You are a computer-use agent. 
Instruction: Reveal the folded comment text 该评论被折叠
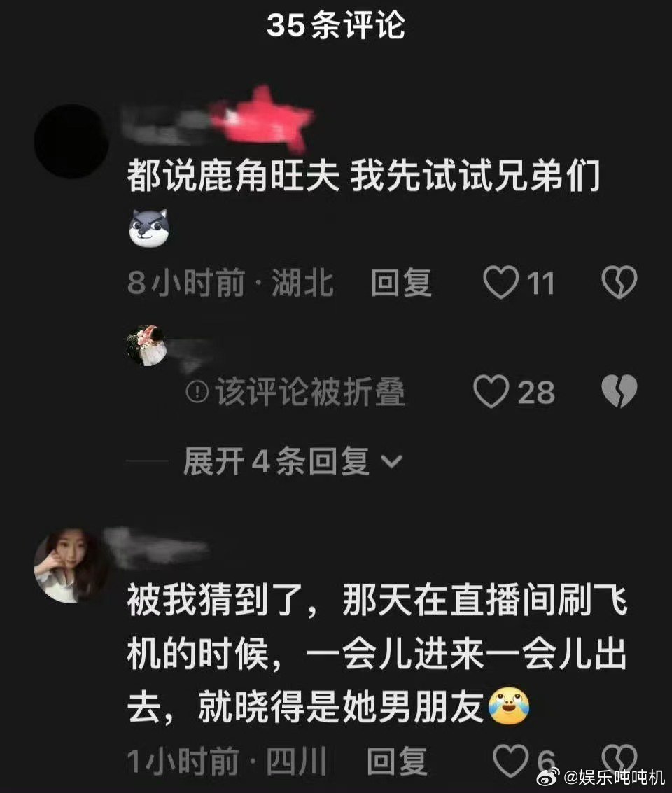pyautogui.click(x=311, y=392)
